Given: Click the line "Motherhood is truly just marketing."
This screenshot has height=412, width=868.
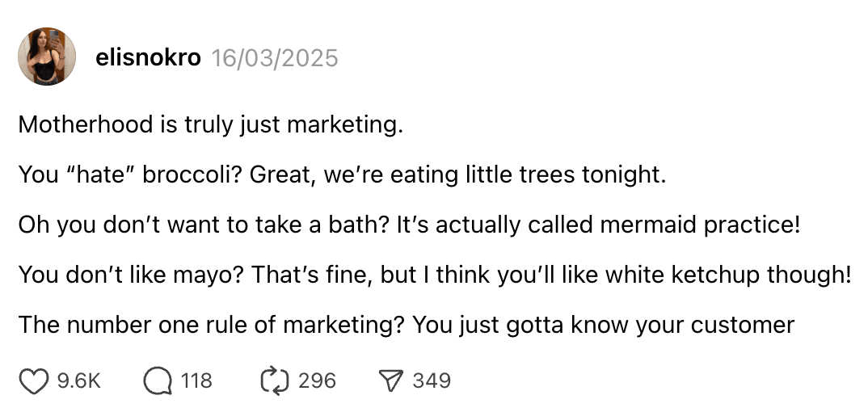Looking at the screenshot, I should click(x=210, y=125).
